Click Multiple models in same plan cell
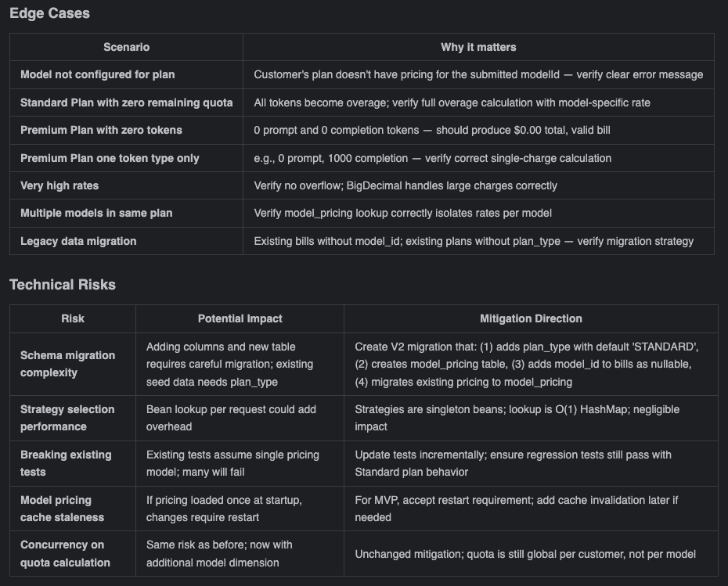Viewport: 728px width, 586px height. coord(96,213)
